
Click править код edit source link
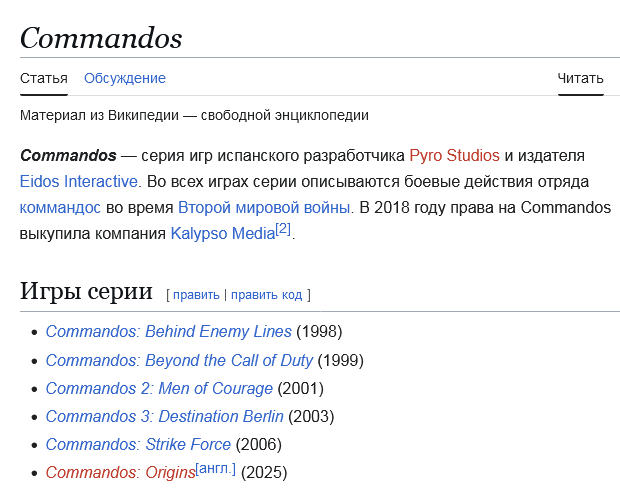tap(266, 295)
